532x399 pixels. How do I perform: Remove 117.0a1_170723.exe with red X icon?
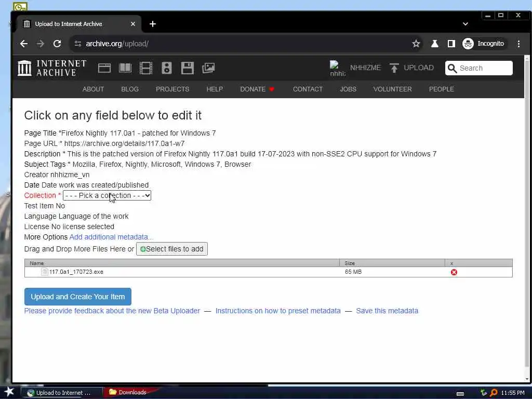454,272
